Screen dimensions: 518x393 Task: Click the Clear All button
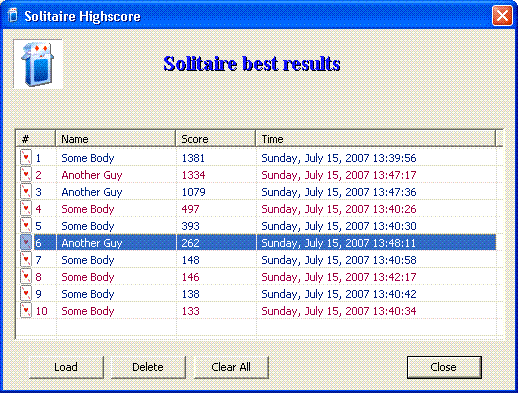(231, 367)
